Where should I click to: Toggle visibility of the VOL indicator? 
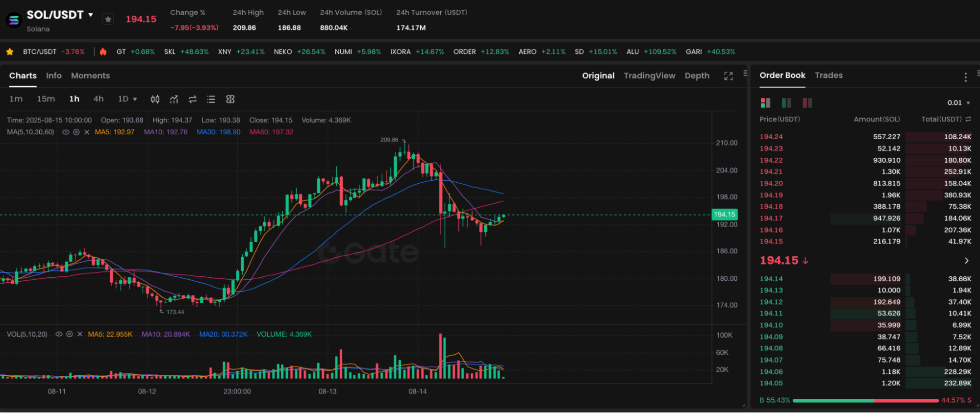coord(59,334)
